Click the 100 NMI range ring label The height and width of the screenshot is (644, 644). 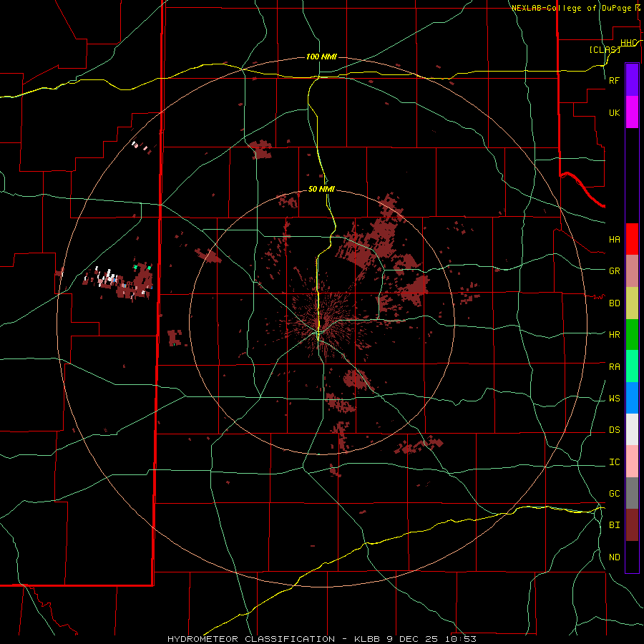click(x=321, y=57)
